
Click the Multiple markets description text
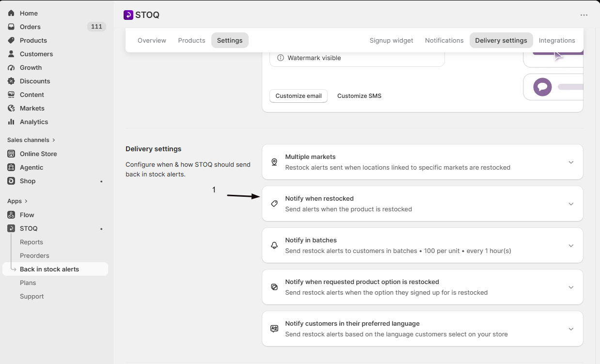pos(397,168)
